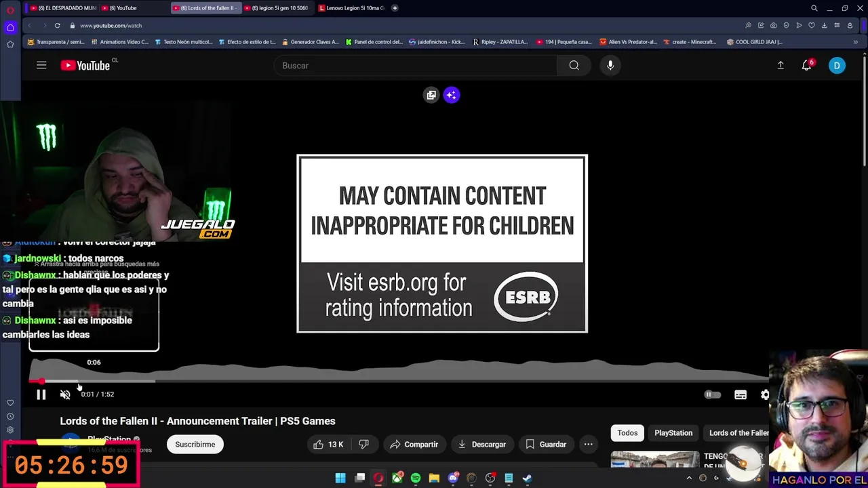Screen dimensions: 868x488
Task: Focus the Buscar search field
Action: [415, 66]
